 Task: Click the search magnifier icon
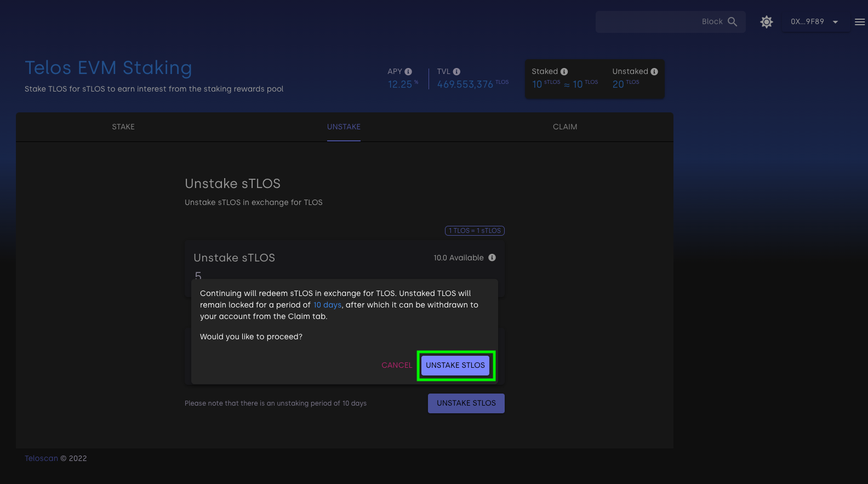[x=732, y=22]
